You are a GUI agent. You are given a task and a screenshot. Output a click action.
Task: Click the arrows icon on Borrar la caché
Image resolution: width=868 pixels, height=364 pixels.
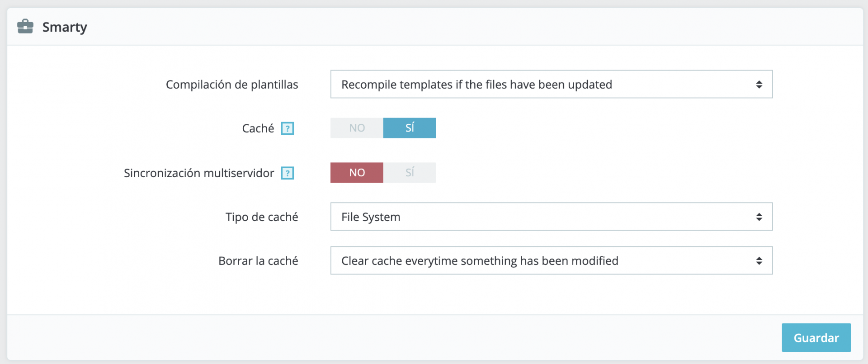tap(759, 261)
